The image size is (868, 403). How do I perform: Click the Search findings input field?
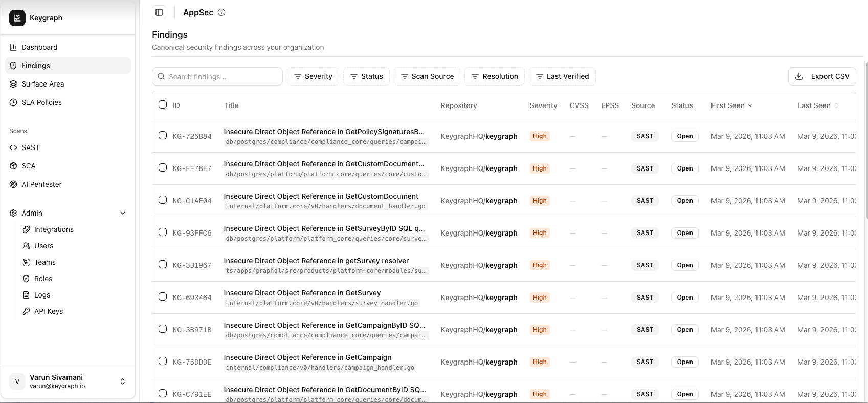[217, 76]
